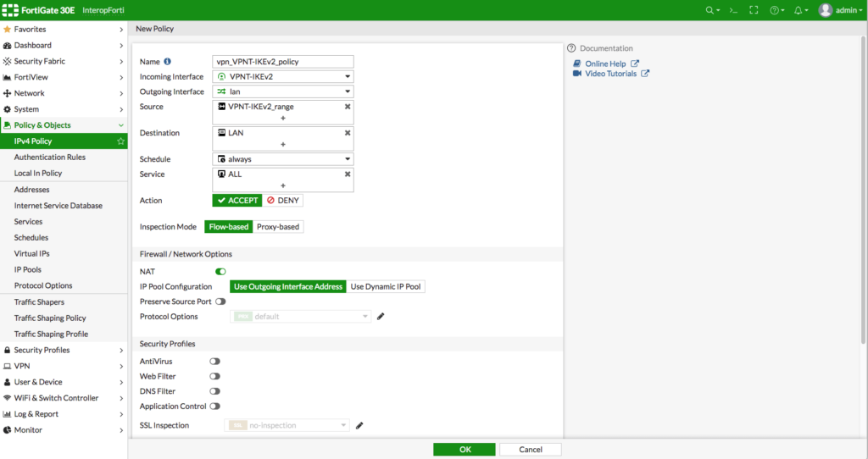This screenshot has width=868, height=459.
Task: Choose Use Outgoing Interface Address
Action: [288, 286]
